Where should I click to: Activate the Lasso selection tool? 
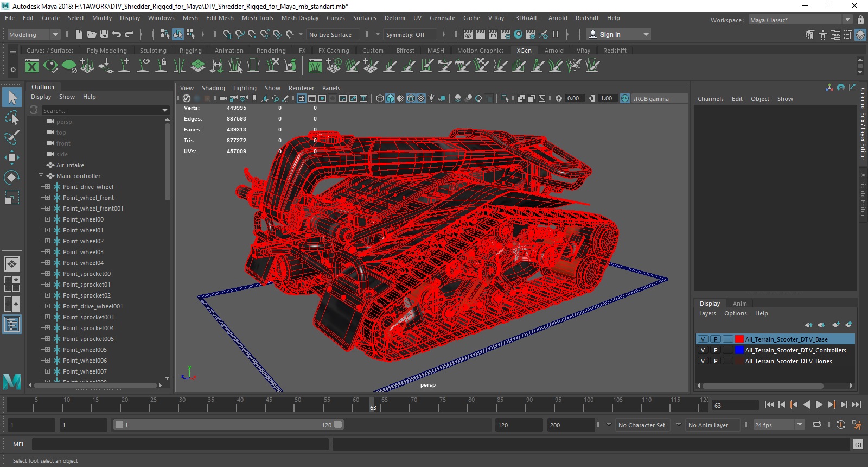tap(12, 118)
